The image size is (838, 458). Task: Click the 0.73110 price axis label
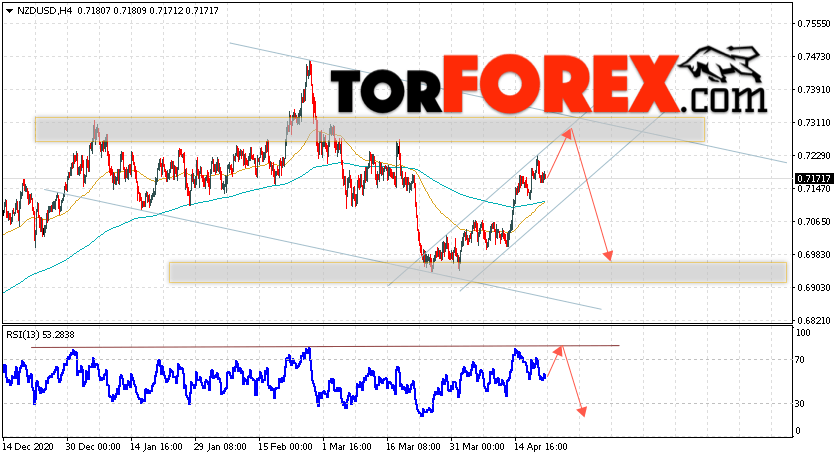click(x=814, y=123)
